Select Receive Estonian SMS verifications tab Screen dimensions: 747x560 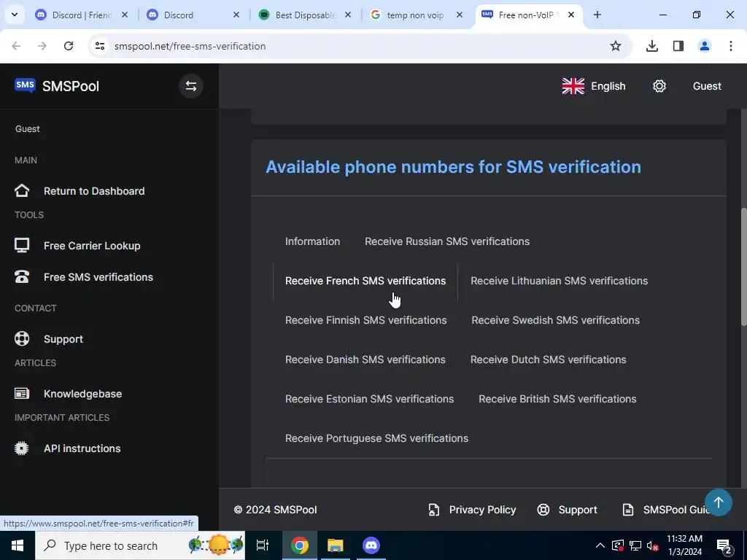[x=370, y=399]
